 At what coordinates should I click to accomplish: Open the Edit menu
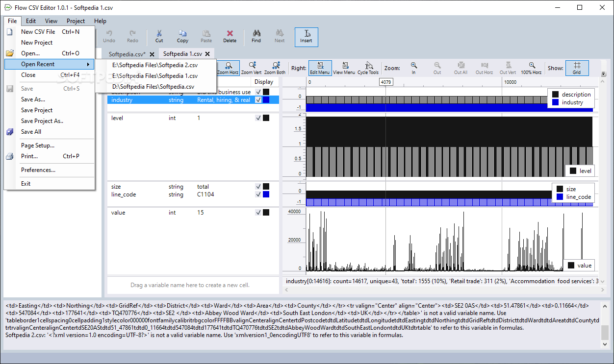click(x=31, y=21)
